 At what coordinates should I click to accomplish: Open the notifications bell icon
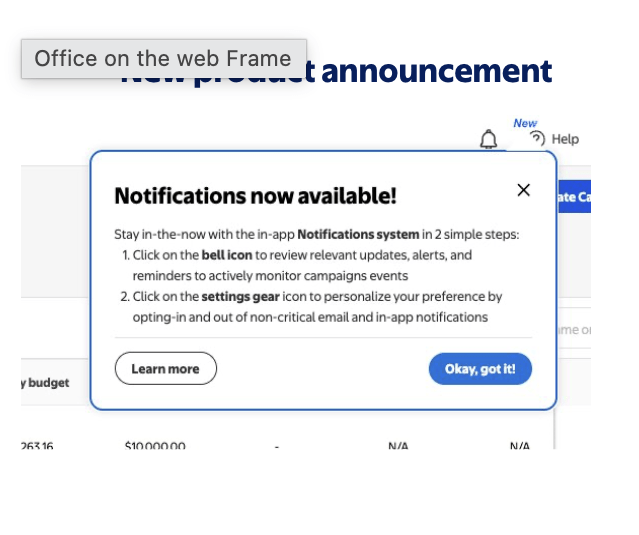tap(488, 139)
